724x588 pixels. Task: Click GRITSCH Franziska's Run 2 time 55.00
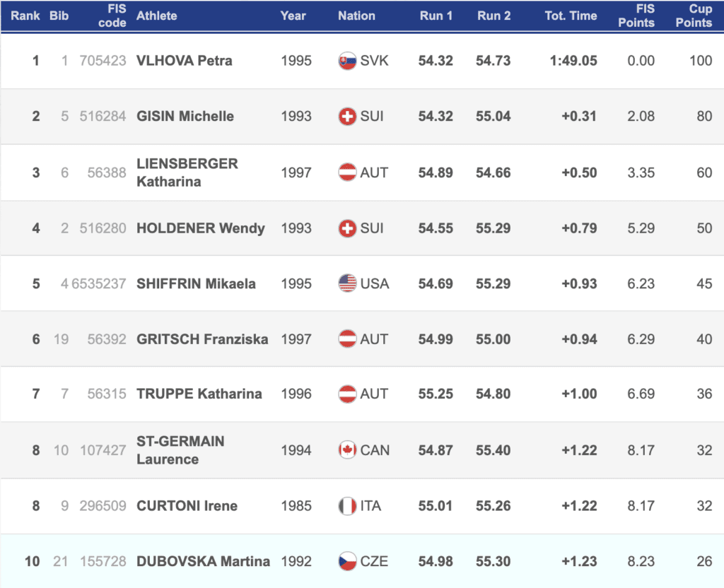click(x=493, y=339)
